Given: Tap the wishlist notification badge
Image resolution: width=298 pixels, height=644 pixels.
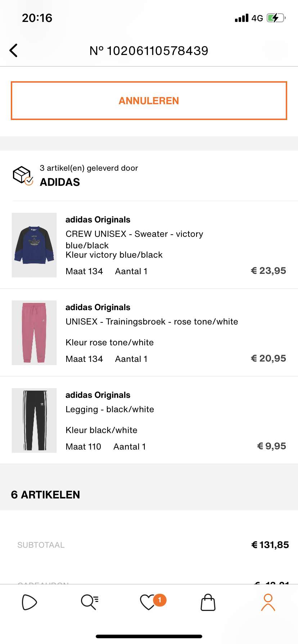Looking at the screenshot, I should 160,600.
